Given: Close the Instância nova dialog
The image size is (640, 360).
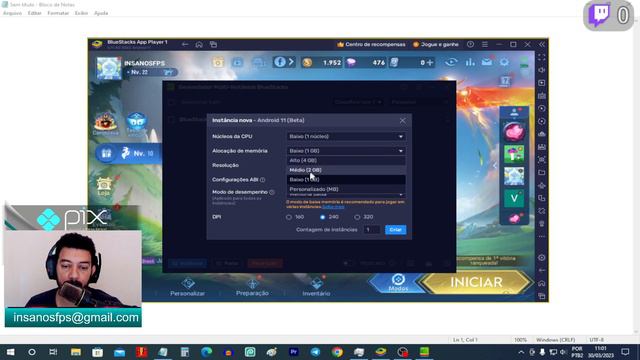Looking at the screenshot, I should click(402, 120).
